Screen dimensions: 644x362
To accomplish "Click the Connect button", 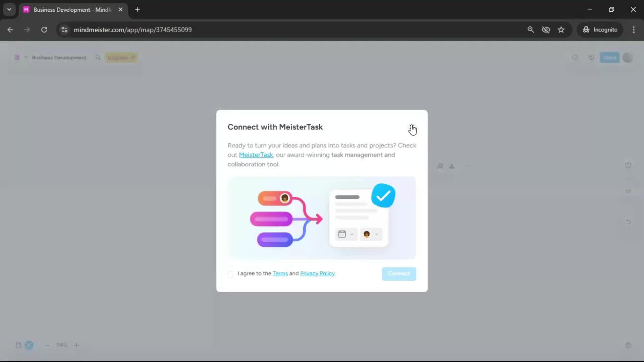I will coord(399,274).
